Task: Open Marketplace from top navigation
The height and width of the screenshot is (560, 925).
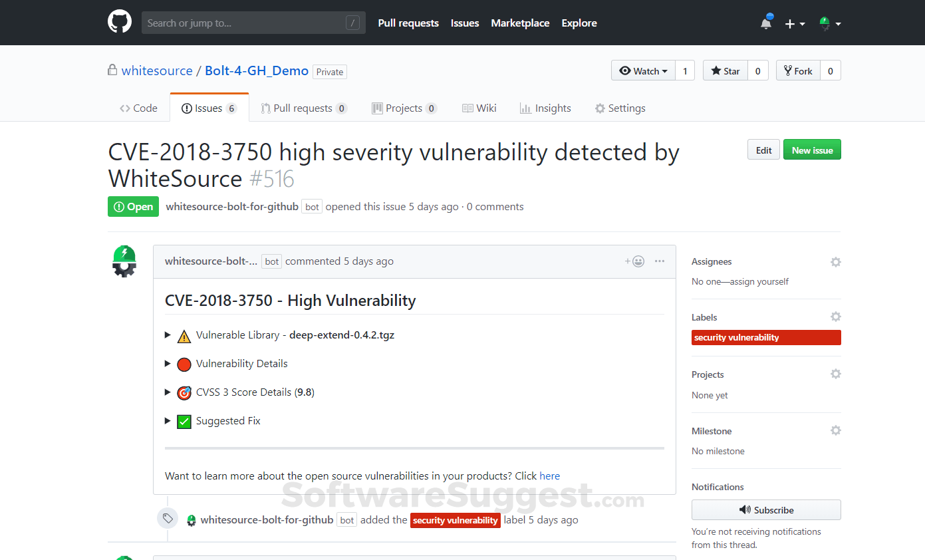Action: click(520, 23)
